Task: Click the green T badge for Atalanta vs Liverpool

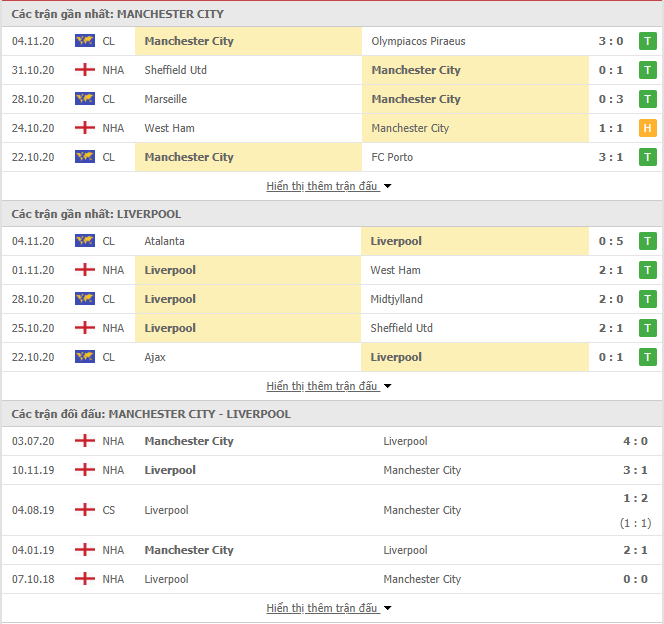Action: click(x=647, y=241)
